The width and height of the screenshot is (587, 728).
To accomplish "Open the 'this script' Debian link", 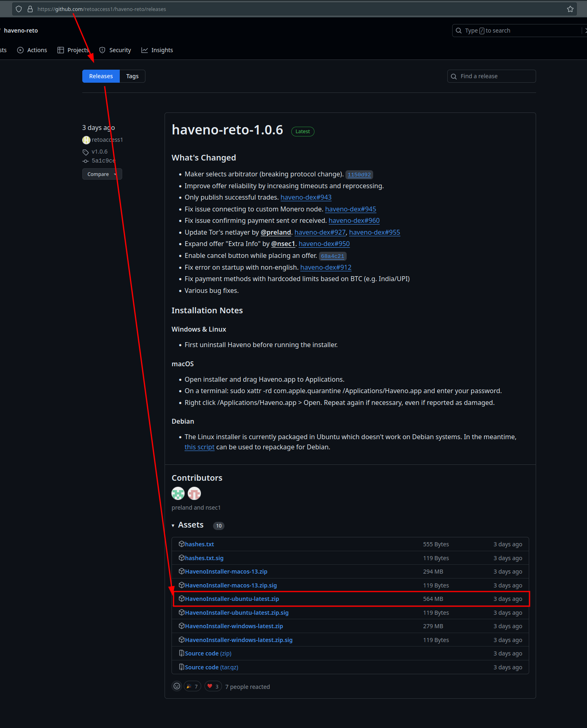I will tap(199, 447).
